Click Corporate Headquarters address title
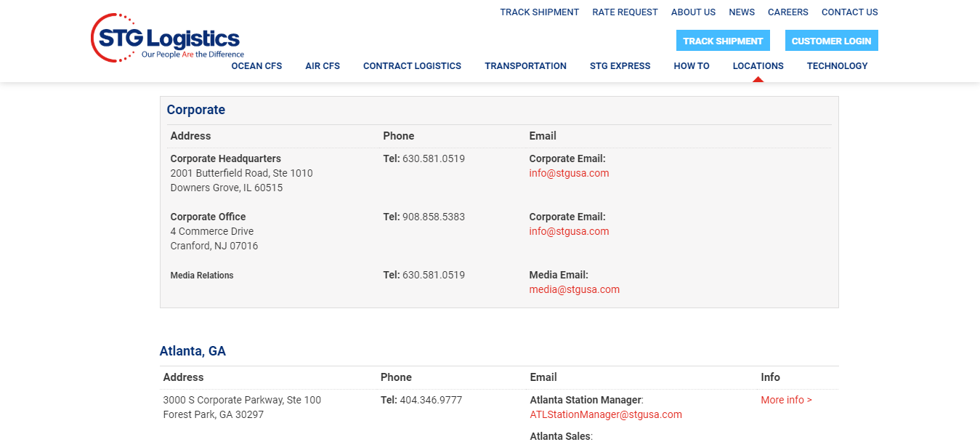This screenshot has width=980, height=442. click(225, 158)
